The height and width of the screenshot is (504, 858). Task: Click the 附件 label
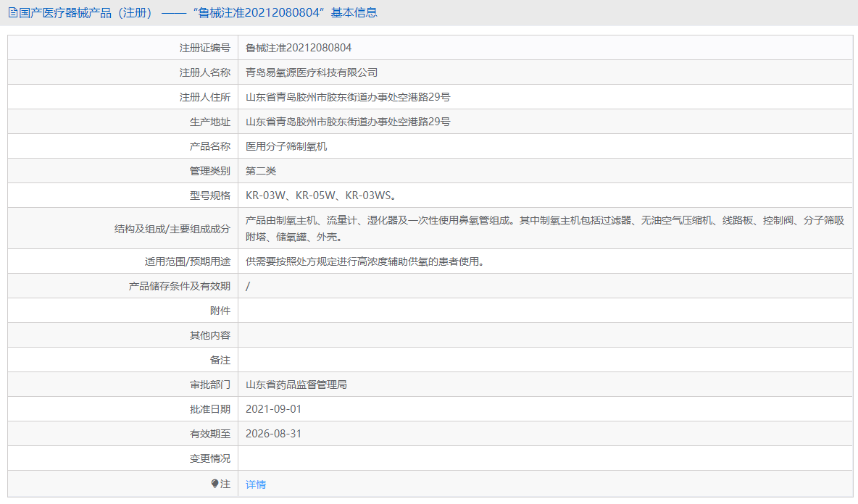point(220,311)
